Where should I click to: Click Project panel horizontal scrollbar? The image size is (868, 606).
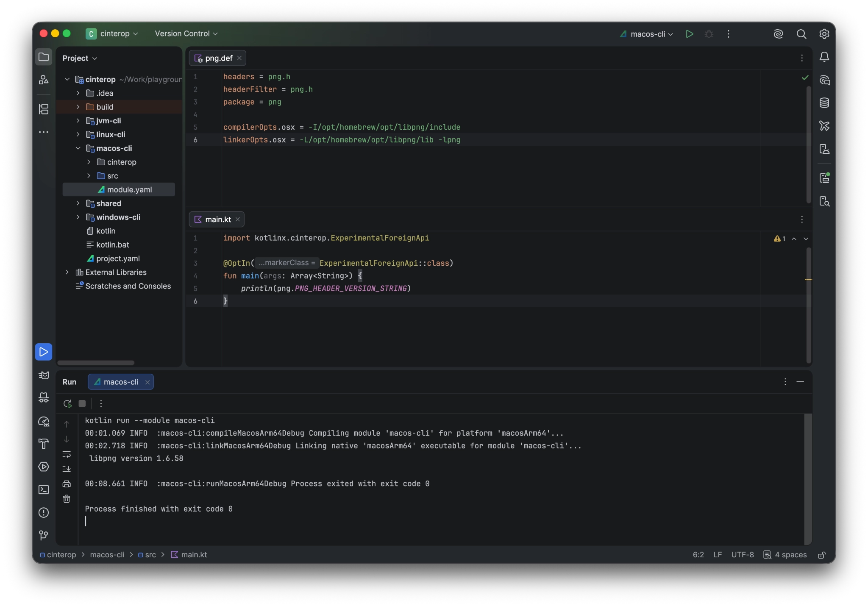tap(96, 363)
